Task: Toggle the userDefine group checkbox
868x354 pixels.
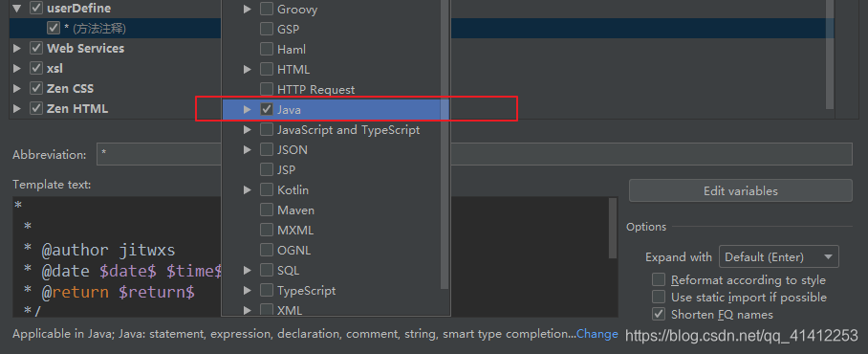Action: (x=36, y=9)
